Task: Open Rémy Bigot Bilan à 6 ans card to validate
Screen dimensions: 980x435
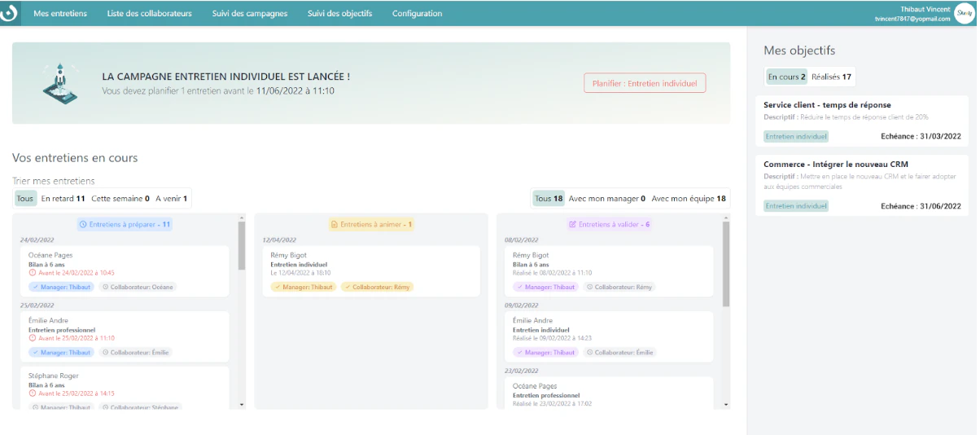Action: (609, 270)
